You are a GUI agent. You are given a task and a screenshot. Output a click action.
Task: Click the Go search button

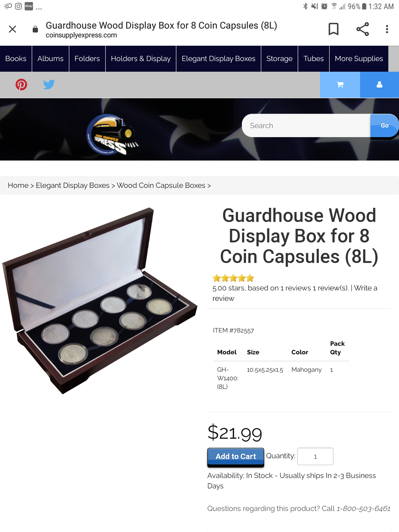(x=384, y=126)
